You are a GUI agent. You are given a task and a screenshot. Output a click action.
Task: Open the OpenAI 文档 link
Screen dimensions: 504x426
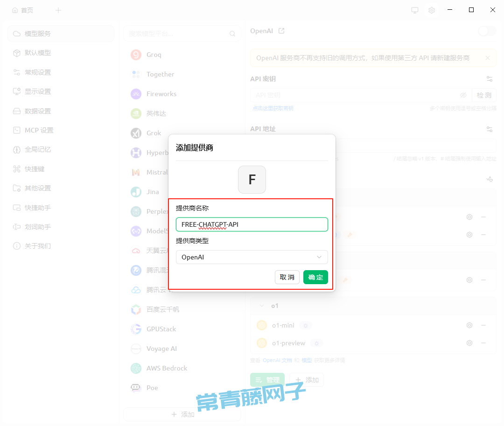(x=277, y=361)
